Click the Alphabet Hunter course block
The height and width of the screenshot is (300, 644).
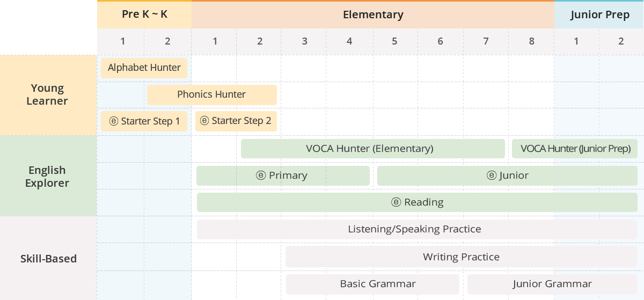pos(144,68)
